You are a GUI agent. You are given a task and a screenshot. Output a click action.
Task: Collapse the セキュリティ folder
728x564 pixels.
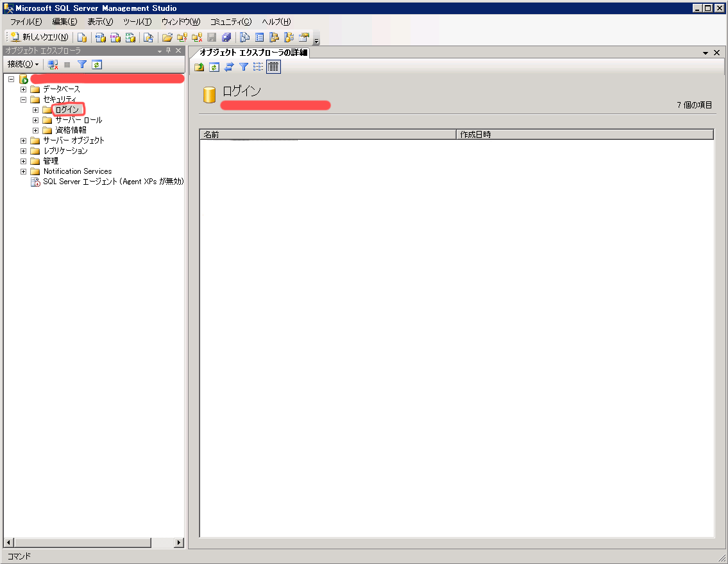24,99
